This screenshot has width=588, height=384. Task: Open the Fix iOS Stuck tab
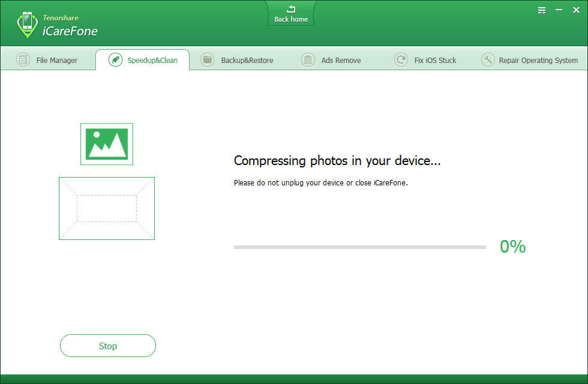tap(425, 60)
